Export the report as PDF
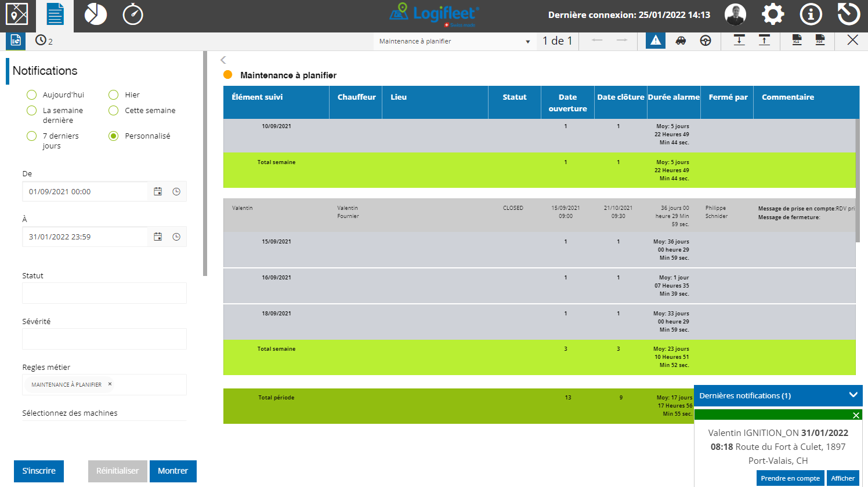868x487 pixels. tap(820, 41)
